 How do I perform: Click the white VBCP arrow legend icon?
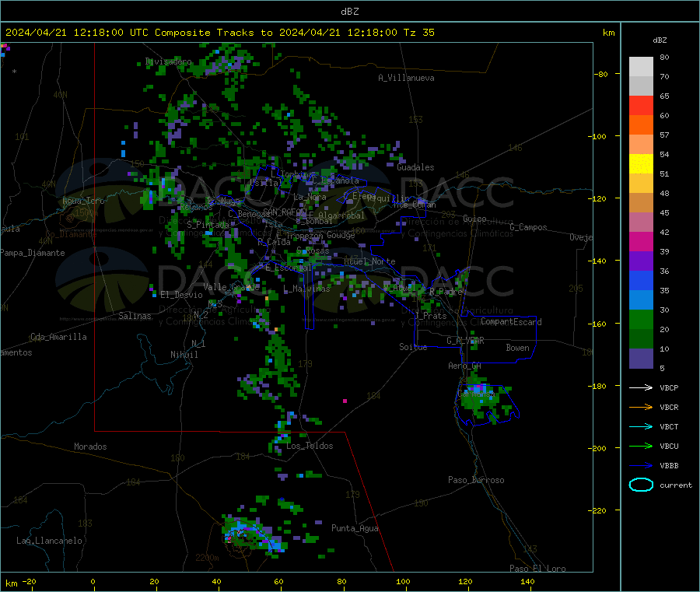click(641, 387)
